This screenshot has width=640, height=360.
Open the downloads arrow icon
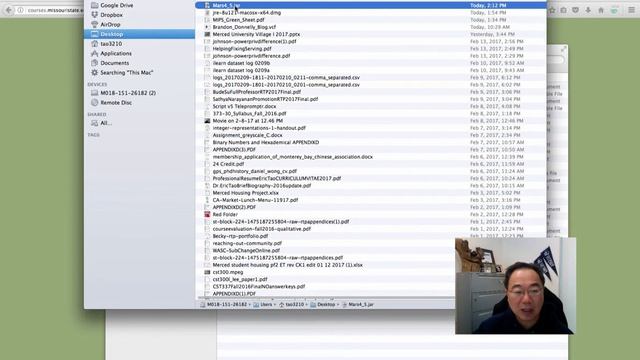(588, 10)
